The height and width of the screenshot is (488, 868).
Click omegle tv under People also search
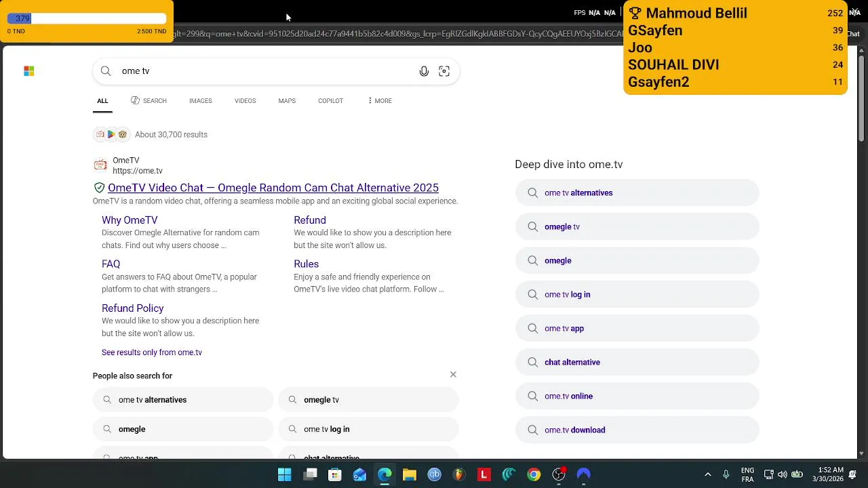tap(368, 400)
